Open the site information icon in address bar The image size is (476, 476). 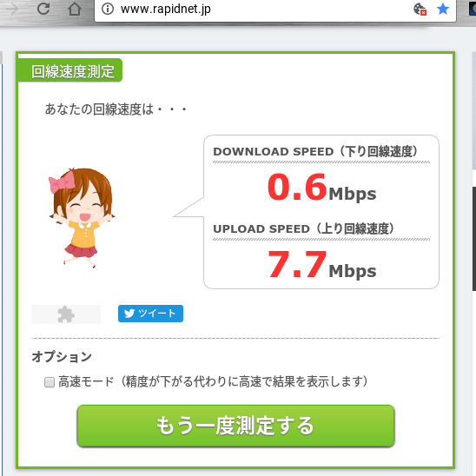tap(108, 9)
